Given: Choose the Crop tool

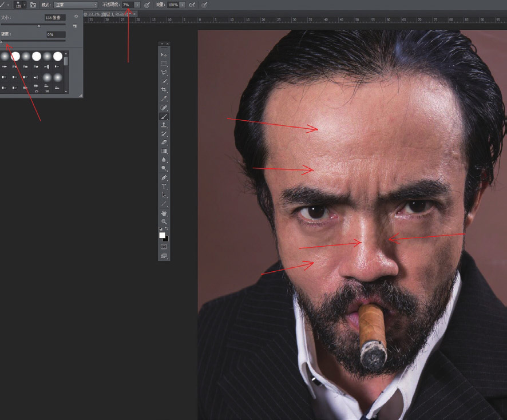Looking at the screenshot, I should pyautogui.click(x=164, y=90).
